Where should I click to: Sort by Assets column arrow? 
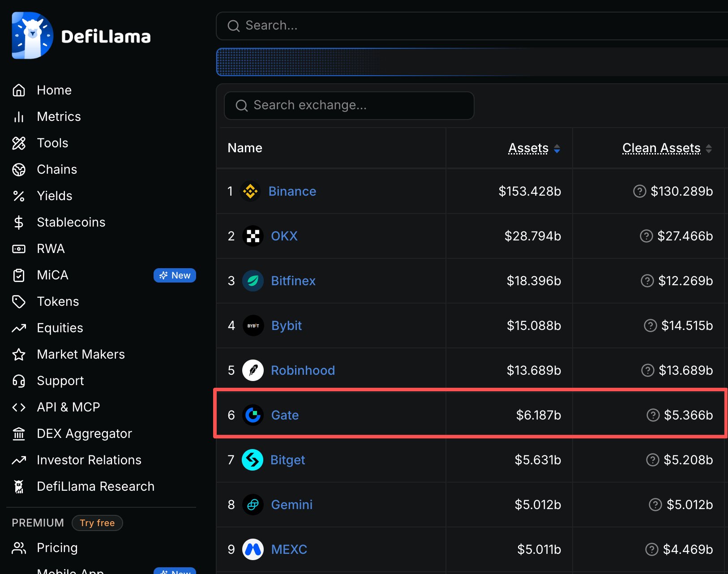[x=557, y=149]
